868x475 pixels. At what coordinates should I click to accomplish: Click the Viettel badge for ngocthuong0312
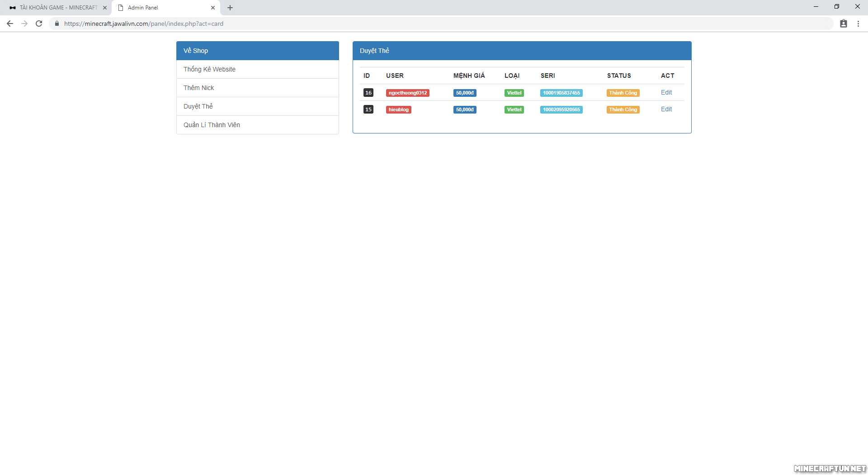(514, 93)
